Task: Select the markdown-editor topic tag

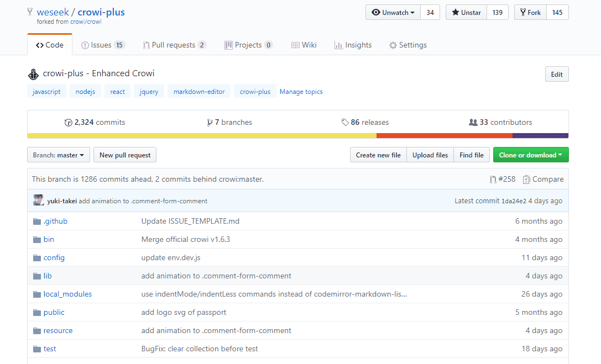Action: click(199, 92)
